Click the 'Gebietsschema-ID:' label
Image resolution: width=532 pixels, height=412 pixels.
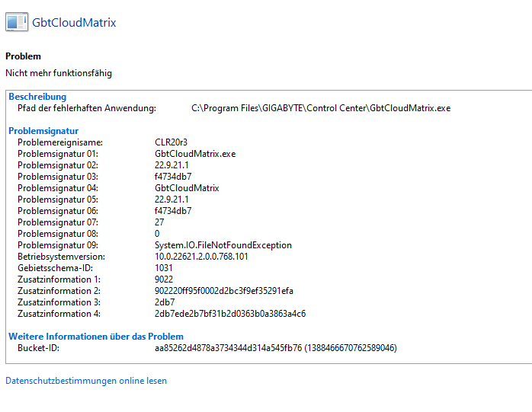(x=56, y=268)
